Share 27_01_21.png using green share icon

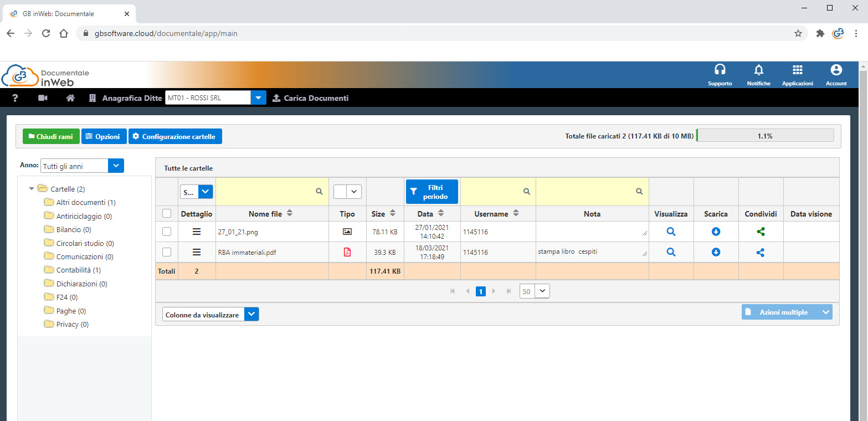click(x=761, y=232)
